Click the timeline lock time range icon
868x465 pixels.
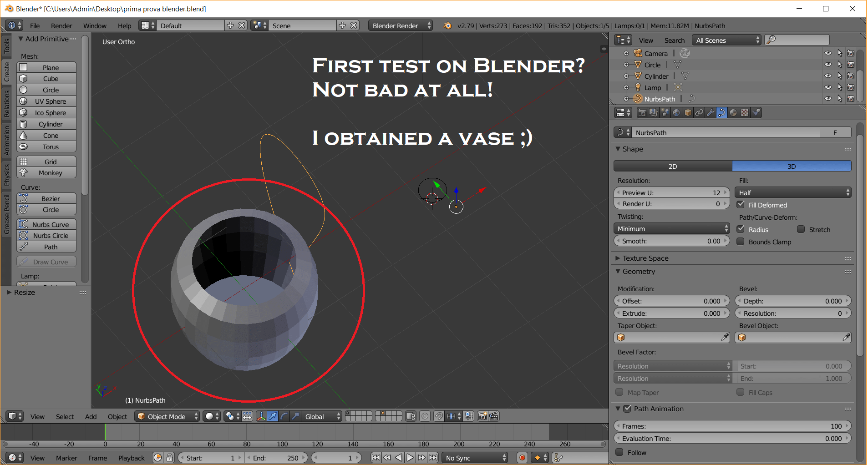tap(170, 458)
